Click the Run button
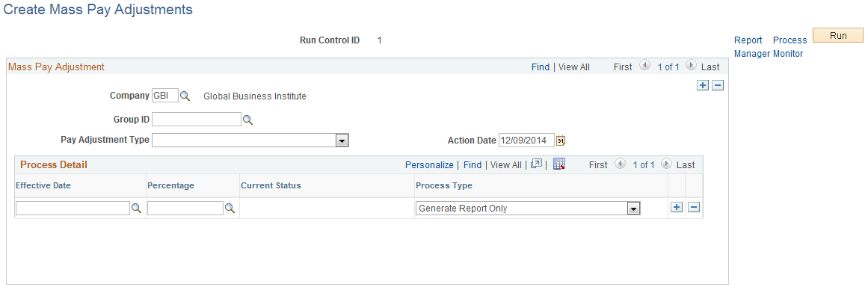Viewport: 868px width, 290px height. pyautogui.click(x=838, y=35)
